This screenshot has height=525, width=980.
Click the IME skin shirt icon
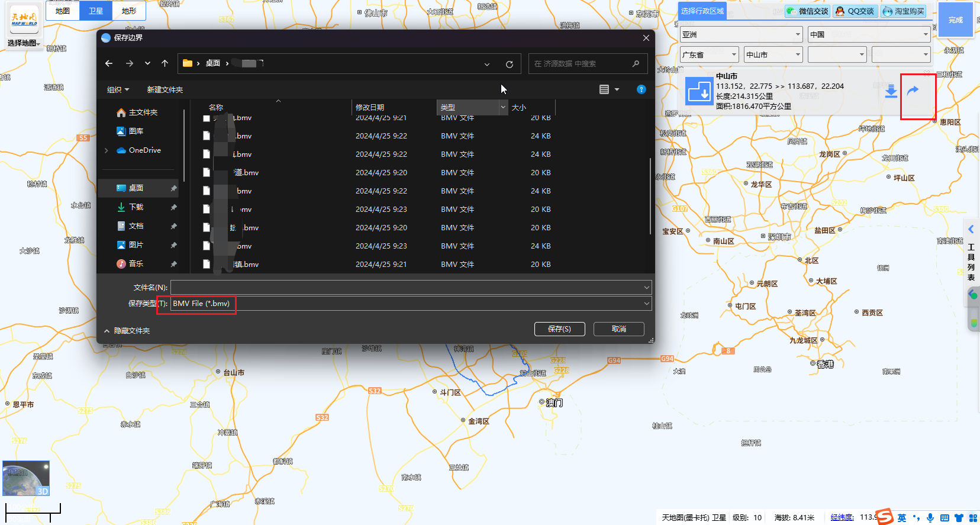click(959, 518)
